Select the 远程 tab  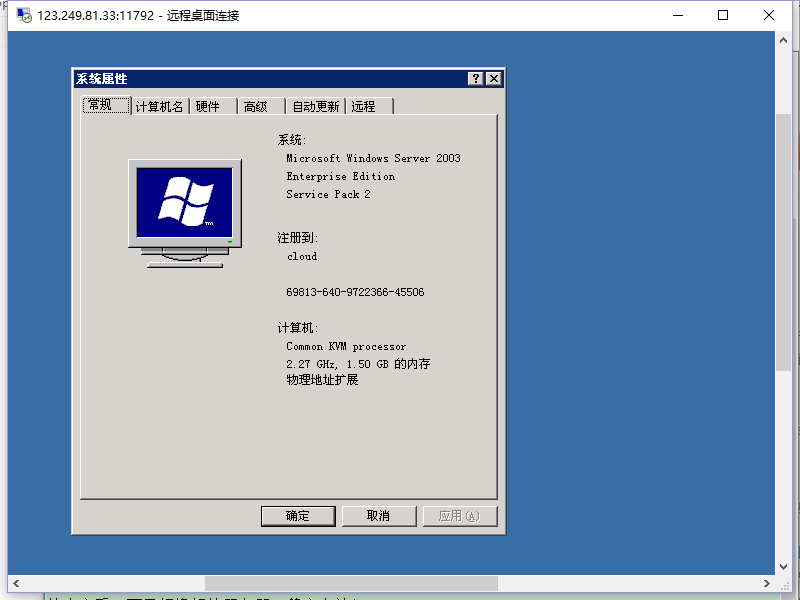click(x=369, y=107)
